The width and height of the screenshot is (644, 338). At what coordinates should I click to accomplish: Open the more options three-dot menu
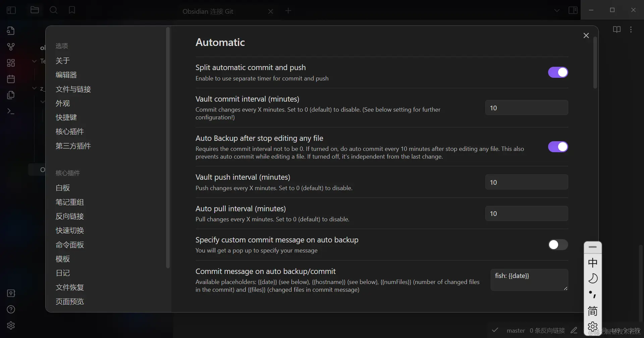(631, 30)
